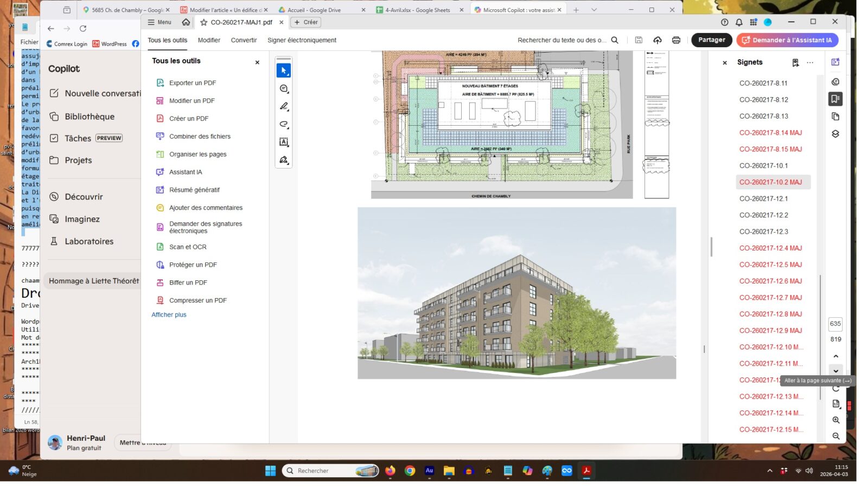Open the Layers panel icon on the right
The image size is (868, 488).
(836, 133)
